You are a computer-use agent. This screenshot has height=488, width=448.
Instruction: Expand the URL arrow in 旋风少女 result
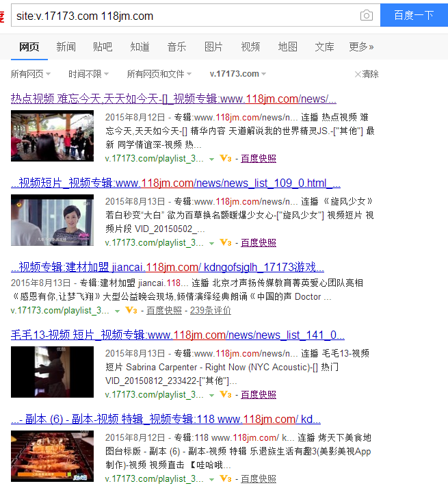click(x=211, y=244)
